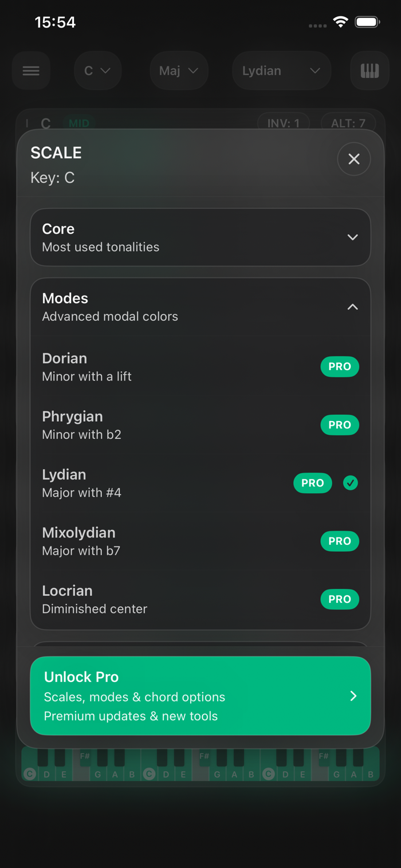Toggle the green checkmark on Lydian
Screen dimensions: 401x868
(x=351, y=483)
